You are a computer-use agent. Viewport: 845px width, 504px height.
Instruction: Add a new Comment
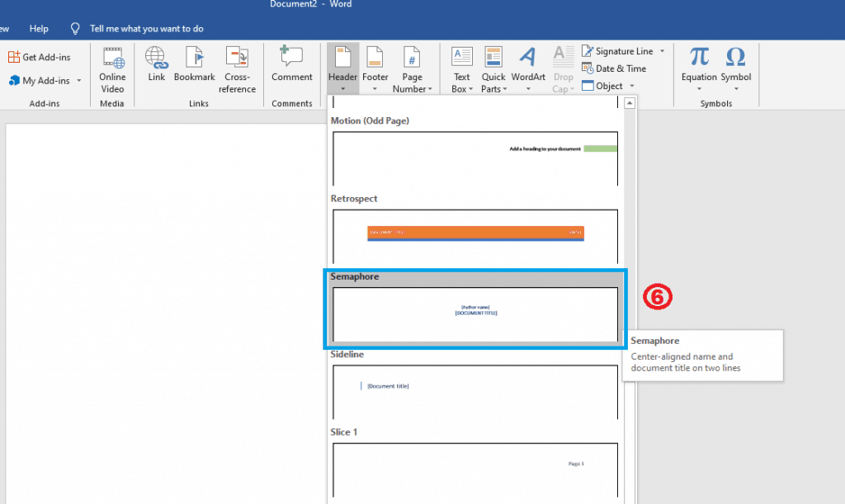coord(291,64)
